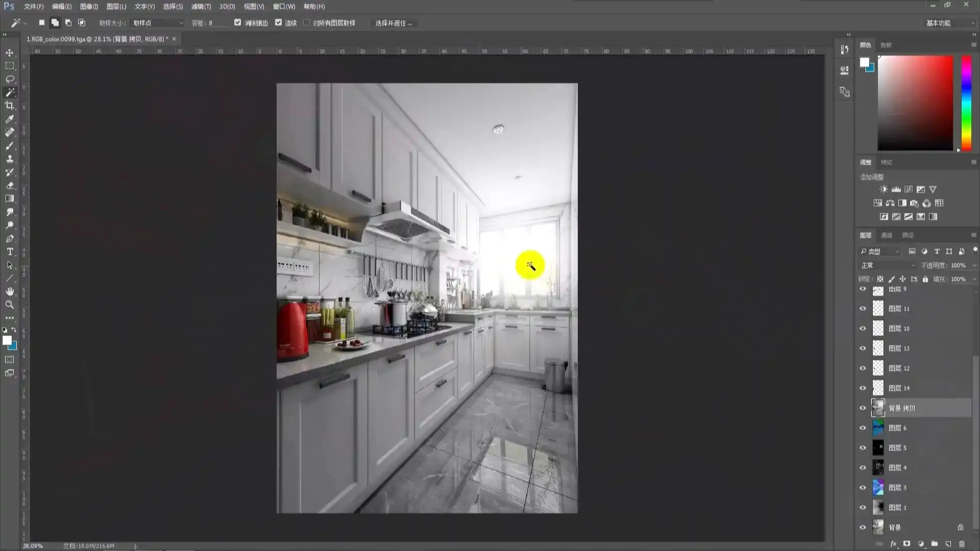Image resolution: width=980 pixels, height=551 pixels.
Task: Click the fx layer styles icon
Action: tap(893, 544)
